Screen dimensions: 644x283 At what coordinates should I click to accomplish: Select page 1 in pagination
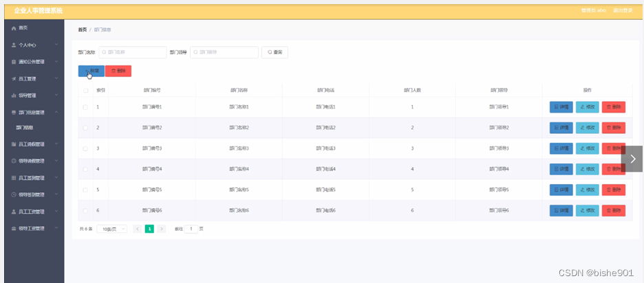tap(149, 229)
